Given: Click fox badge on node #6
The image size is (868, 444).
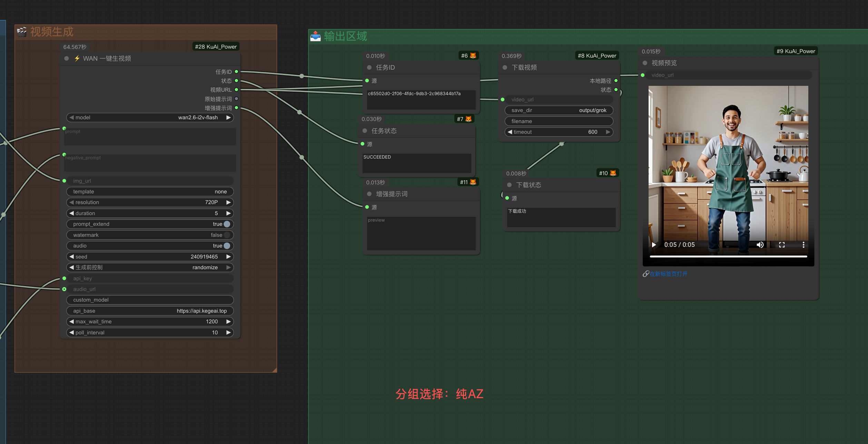Looking at the screenshot, I should tap(473, 55).
